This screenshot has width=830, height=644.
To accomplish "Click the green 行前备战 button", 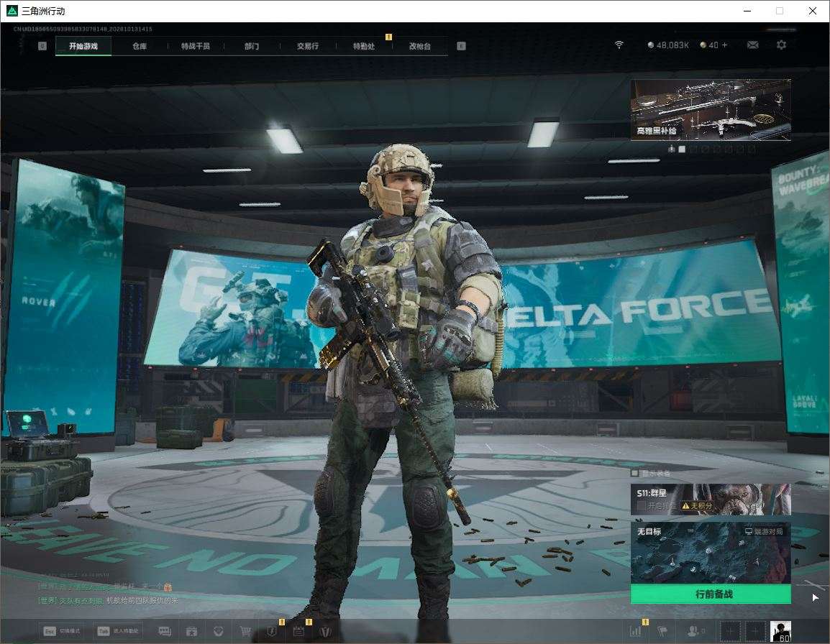I will coord(711,594).
